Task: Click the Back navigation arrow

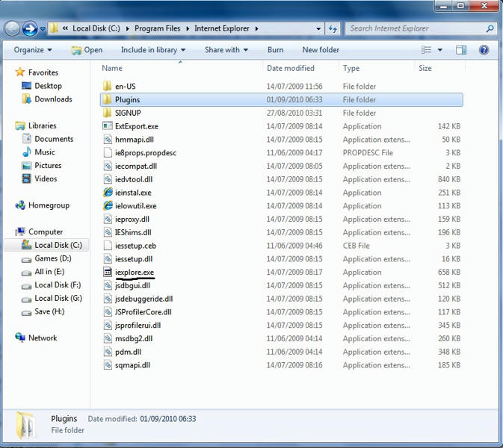Action: pos(12,29)
